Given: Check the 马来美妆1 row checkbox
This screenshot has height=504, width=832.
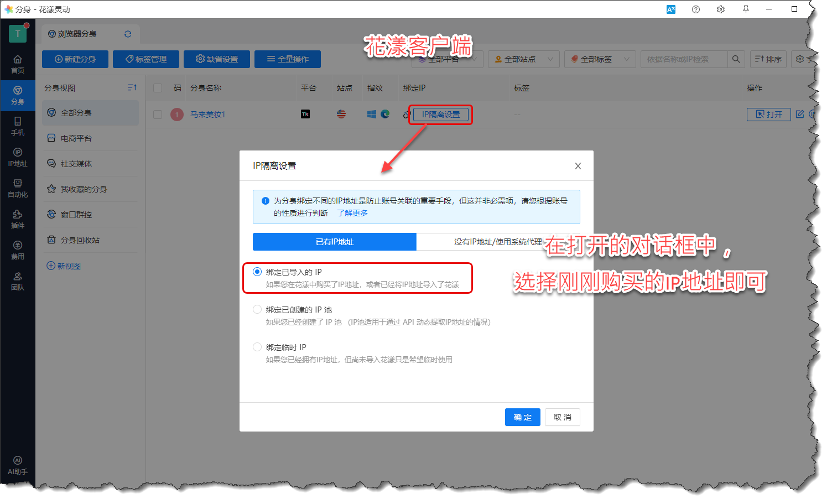Looking at the screenshot, I should (x=158, y=115).
